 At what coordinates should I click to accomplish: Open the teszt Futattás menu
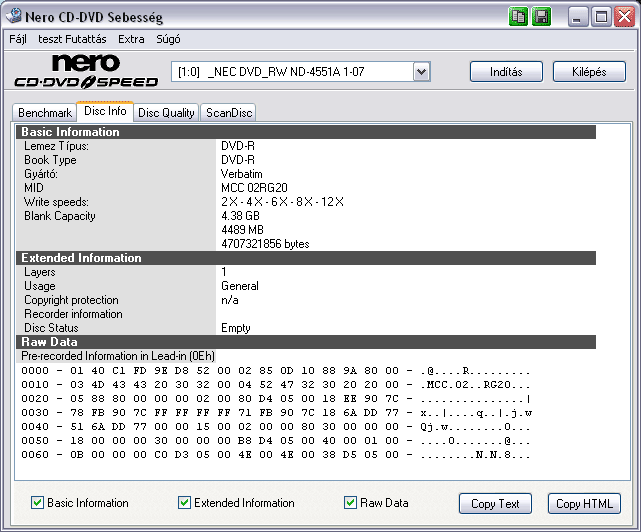(x=72, y=39)
